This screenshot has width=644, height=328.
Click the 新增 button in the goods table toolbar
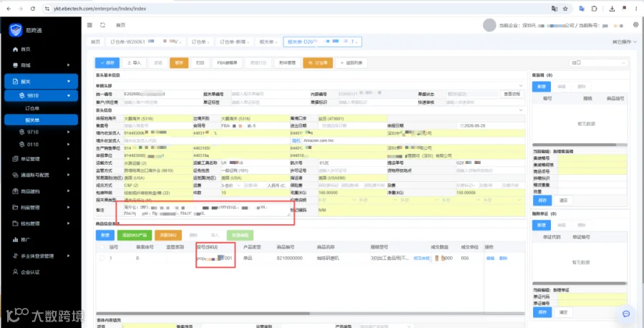click(105, 235)
